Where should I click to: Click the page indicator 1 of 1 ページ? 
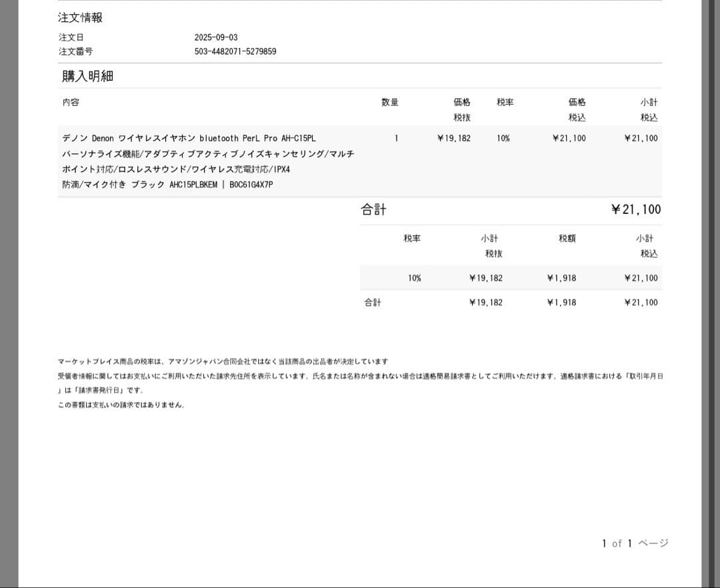click(x=633, y=543)
